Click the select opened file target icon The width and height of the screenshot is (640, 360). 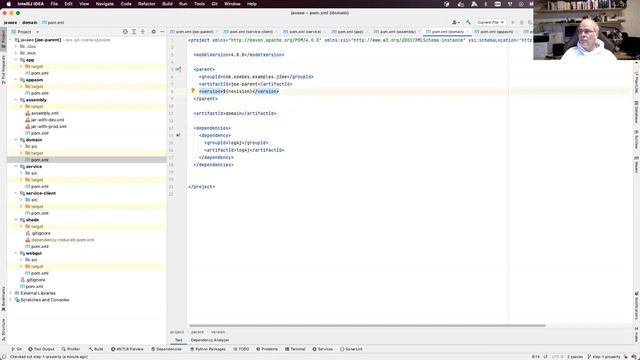[125, 31]
